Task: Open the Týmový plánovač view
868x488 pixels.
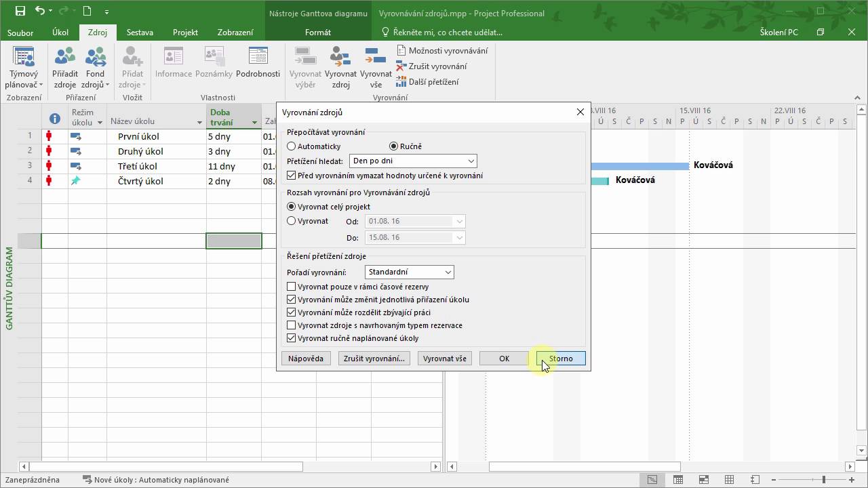Action: [x=24, y=68]
